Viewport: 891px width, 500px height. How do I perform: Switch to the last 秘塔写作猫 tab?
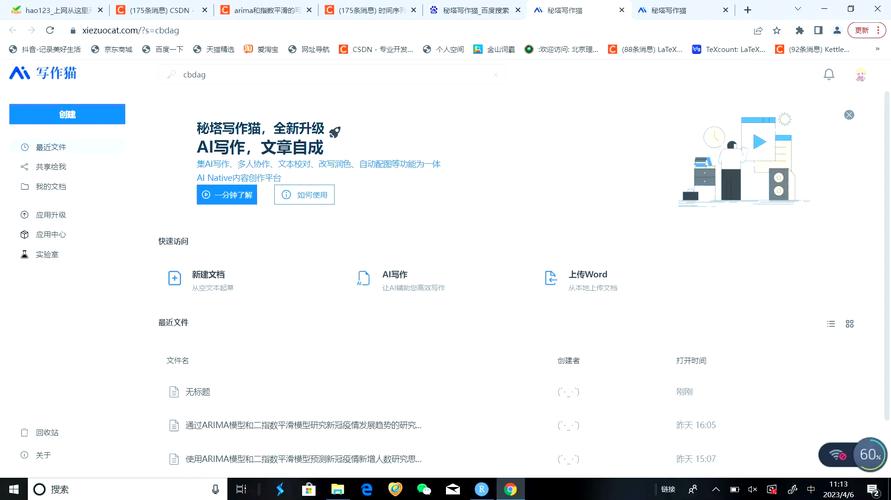[682, 10]
